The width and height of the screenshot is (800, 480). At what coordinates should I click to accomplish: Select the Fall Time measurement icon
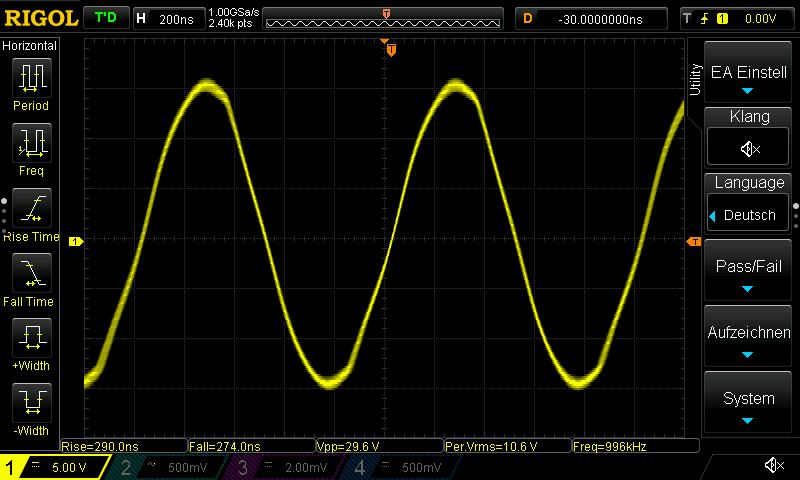pyautogui.click(x=32, y=273)
